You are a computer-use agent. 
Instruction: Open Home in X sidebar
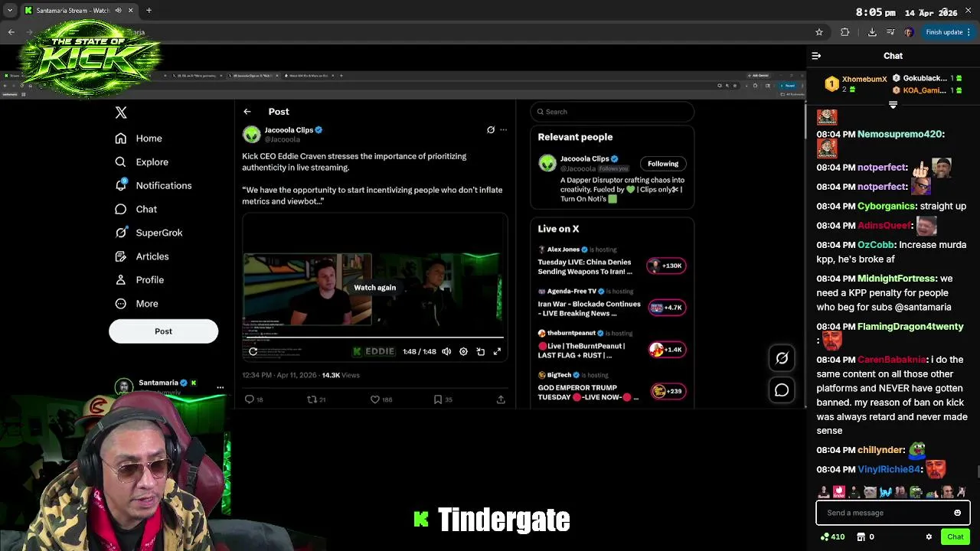click(x=139, y=139)
